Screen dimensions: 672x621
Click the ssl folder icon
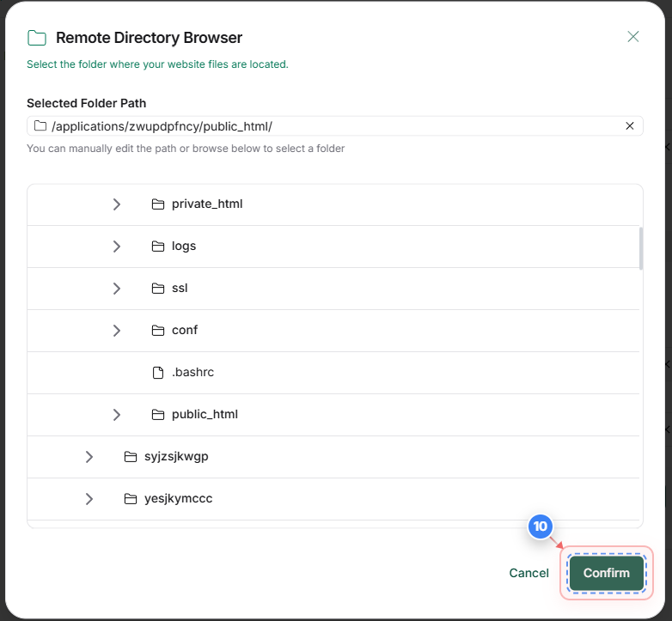pos(158,289)
